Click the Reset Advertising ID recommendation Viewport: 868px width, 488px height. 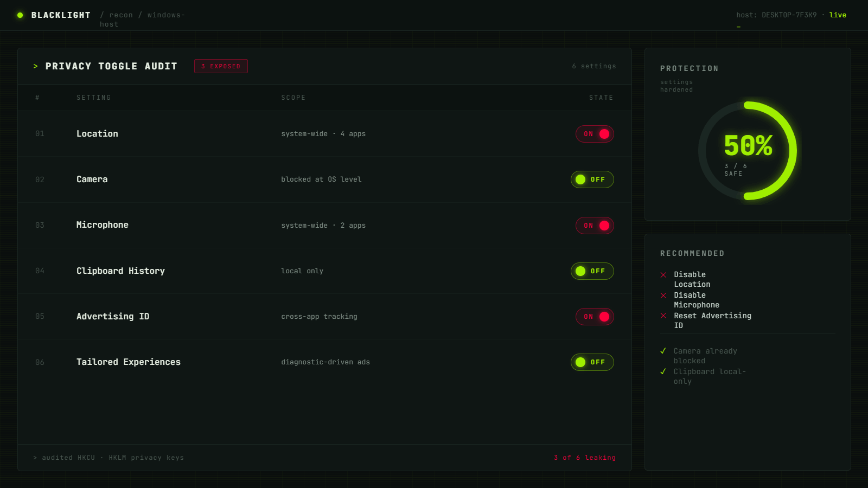[x=712, y=320]
